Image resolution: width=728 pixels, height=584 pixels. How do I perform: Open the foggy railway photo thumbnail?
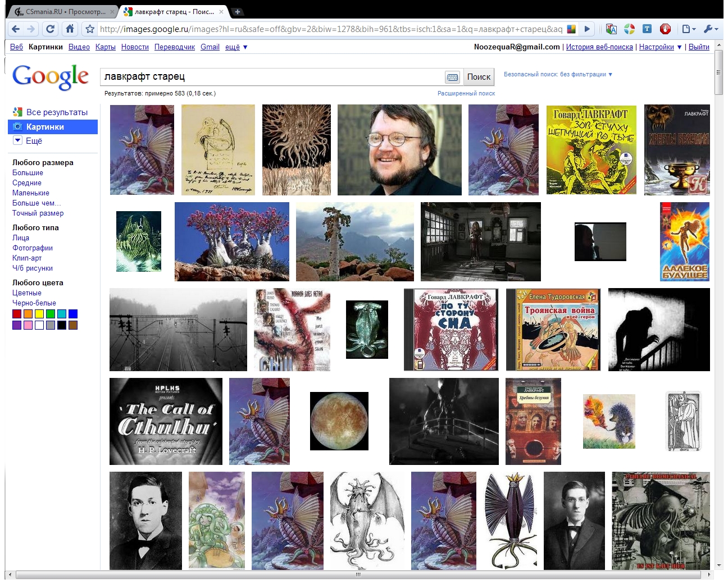pos(178,330)
